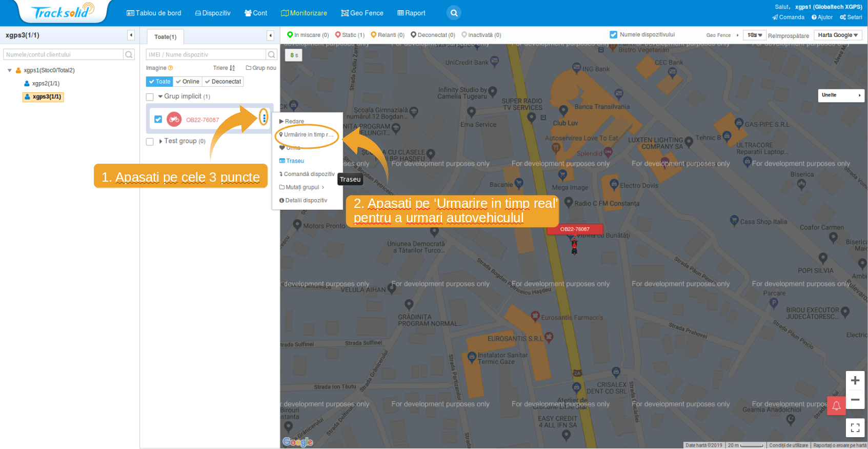This screenshot has height=449, width=868.
Task: Click the Reîmprospătare refresh button
Action: (x=788, y=35)
